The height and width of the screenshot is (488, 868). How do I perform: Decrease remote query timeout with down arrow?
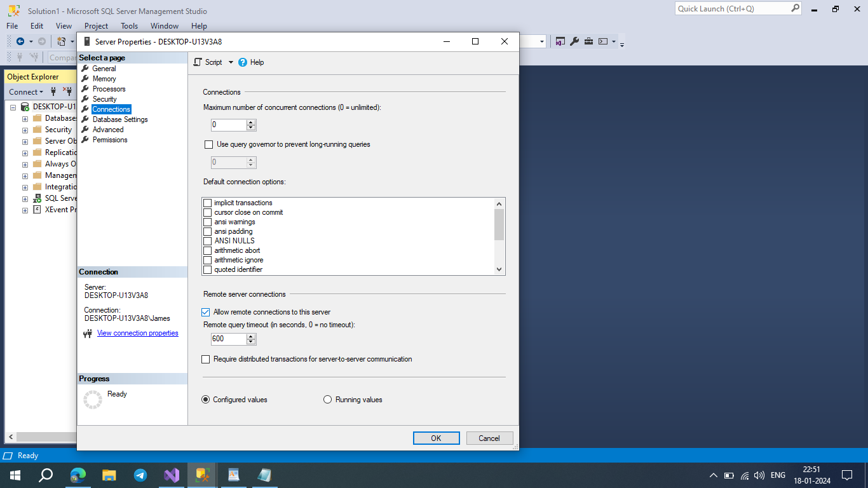[251, 342]
